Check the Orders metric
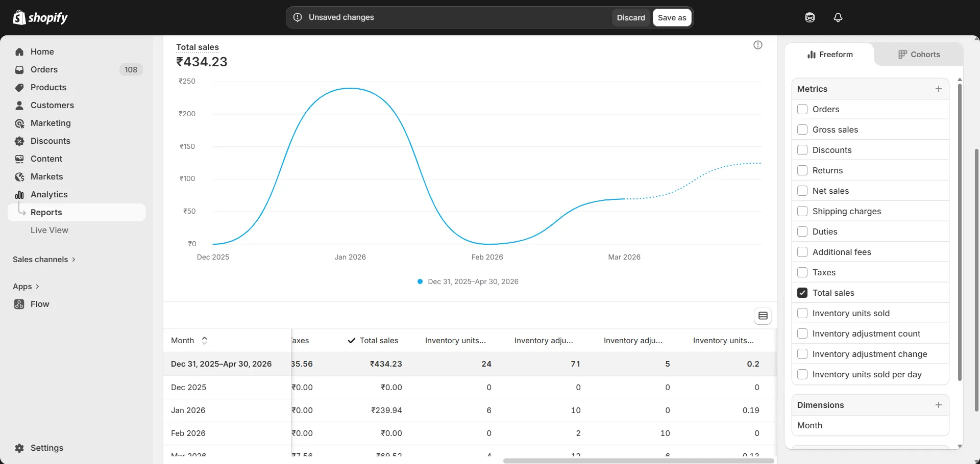This screenshot has width=980, height=464. (x=802, y=109)
